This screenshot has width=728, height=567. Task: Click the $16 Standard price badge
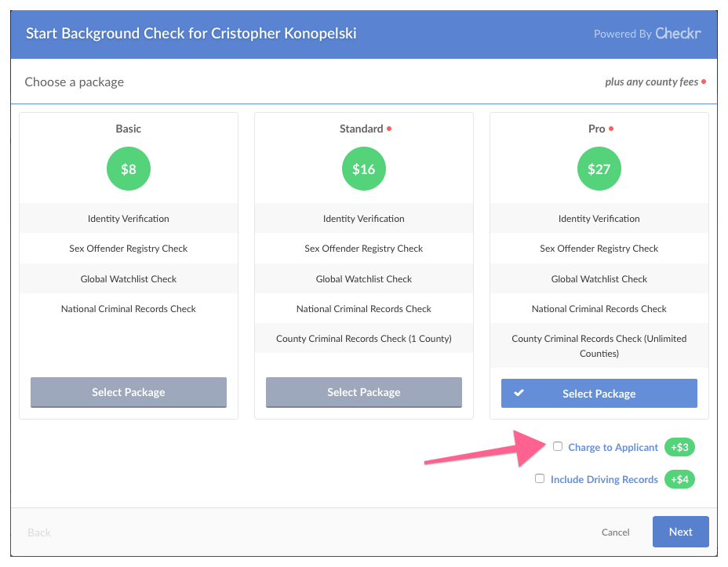[364, 169]
